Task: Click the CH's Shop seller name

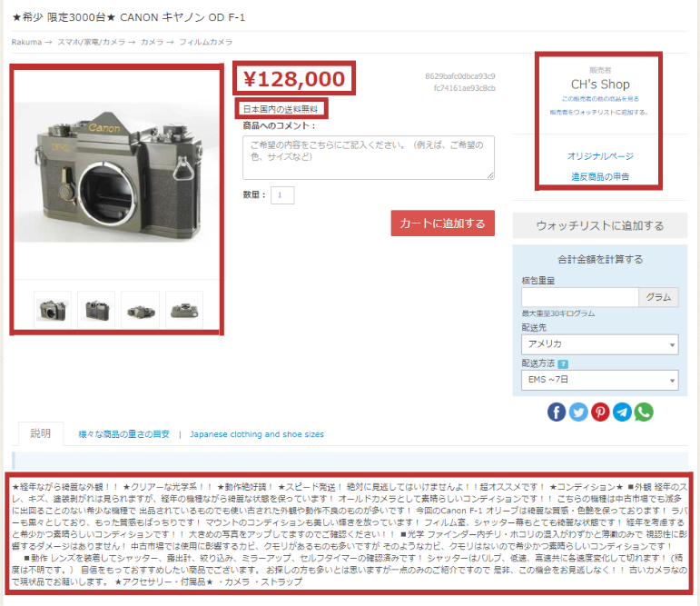Action: 600,84
